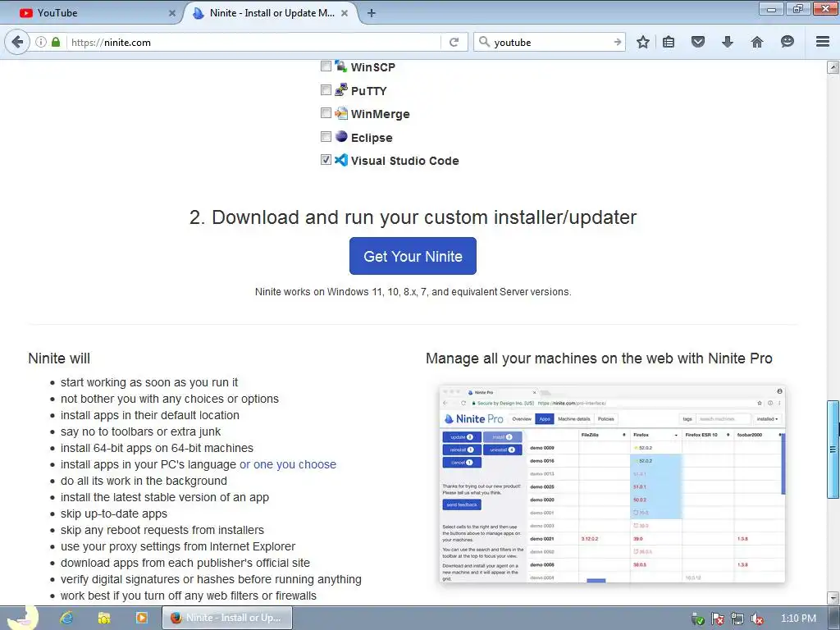Click the muted volume tray icon
The image size is (840, 630).
pos(757,619)
